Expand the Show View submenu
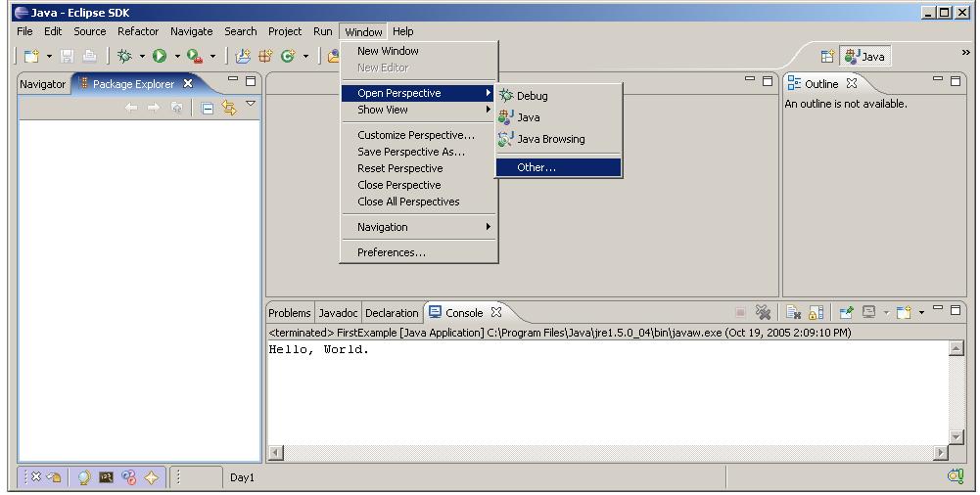This screenshot has height=495, width=980. point(419,110)
